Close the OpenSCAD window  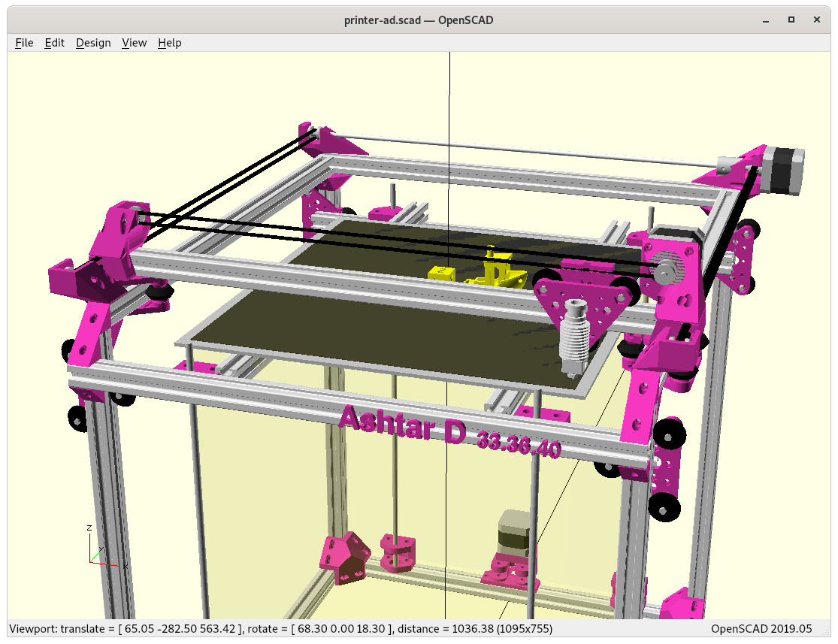(817, 20)
